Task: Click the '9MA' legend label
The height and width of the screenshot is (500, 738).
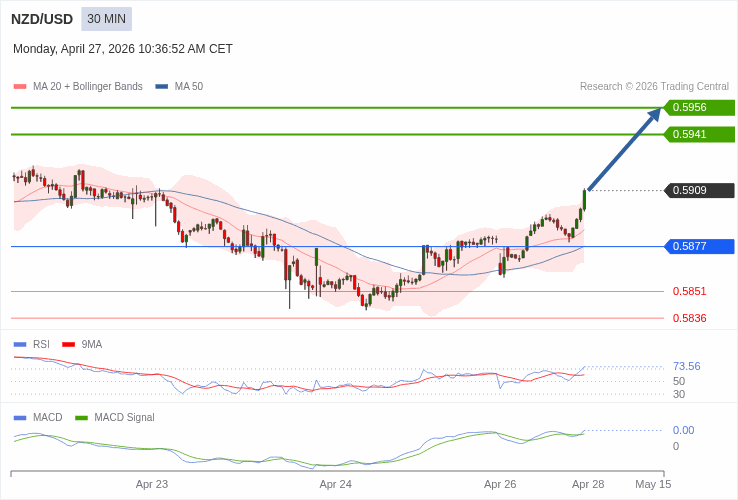Action: [x=92, y=345]
